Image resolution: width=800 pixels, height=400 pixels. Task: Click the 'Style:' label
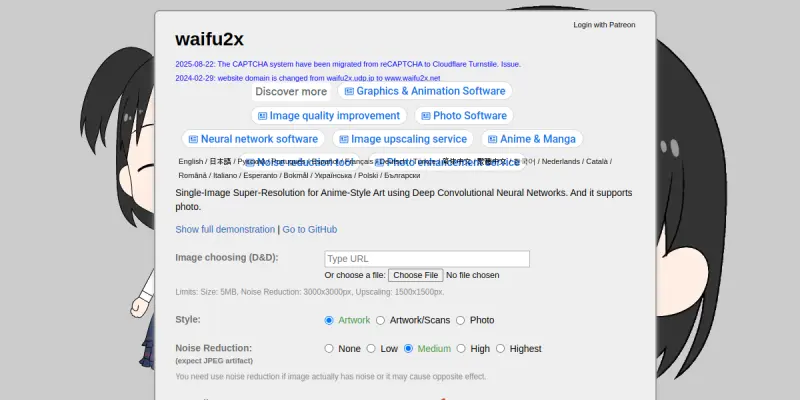pos(188,320)
